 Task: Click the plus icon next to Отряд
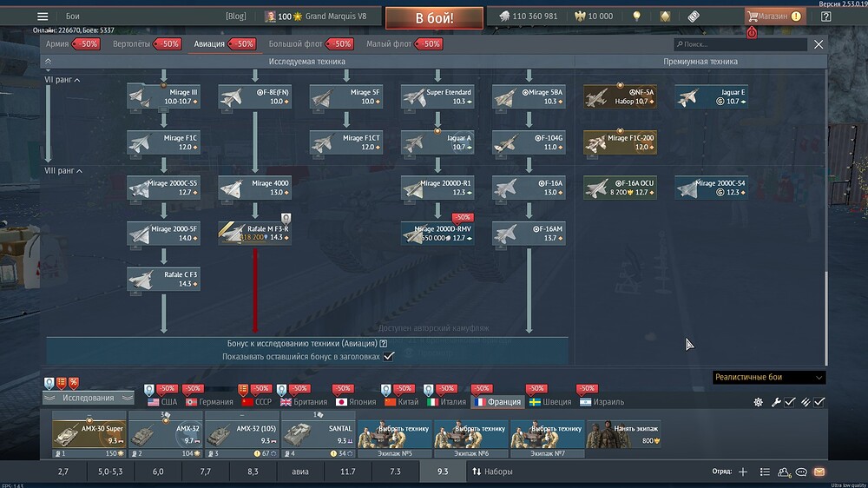point(742,472)
